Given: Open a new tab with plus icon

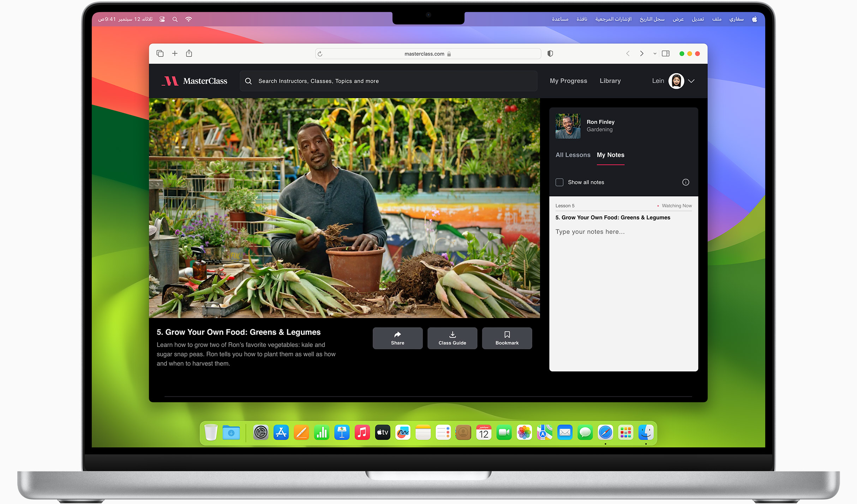Looking at the screenshot, I should [x=175, y=53].
